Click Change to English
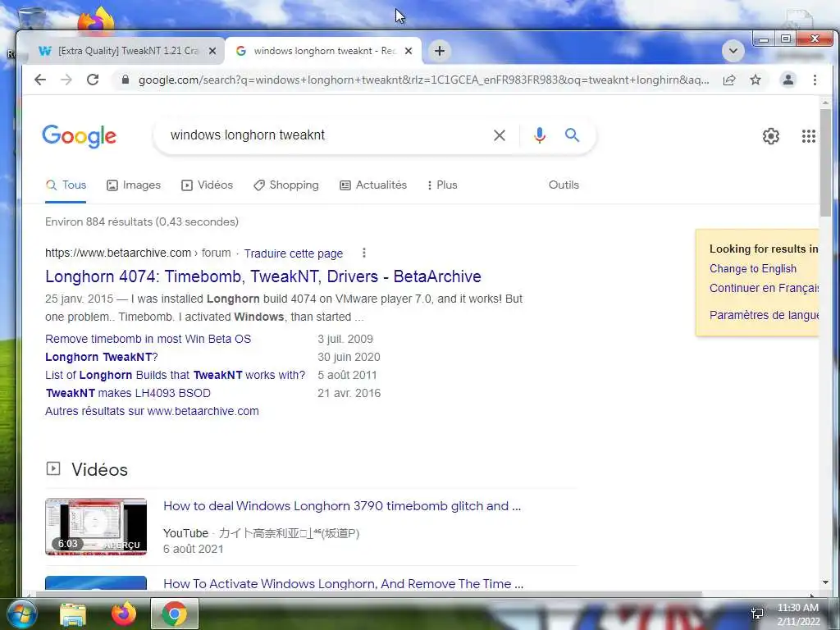This screenshot has width=840, height=630. coord(753,269)
